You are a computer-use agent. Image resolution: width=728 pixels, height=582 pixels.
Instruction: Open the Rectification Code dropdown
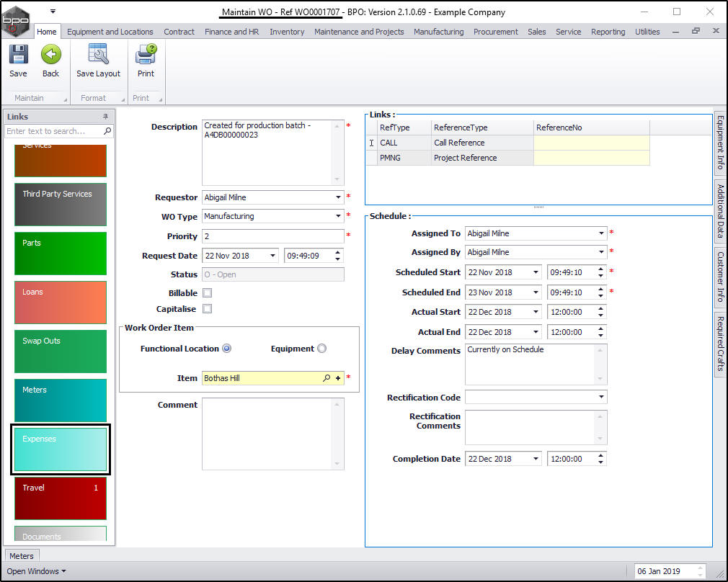pyautogui.click(x=601, y=397)
